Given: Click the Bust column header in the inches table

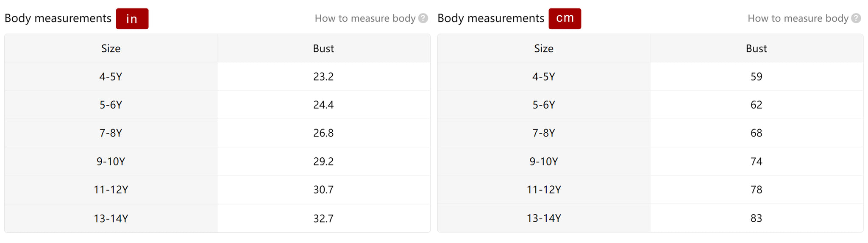Looking at the screenshot, I should (323, 48).
